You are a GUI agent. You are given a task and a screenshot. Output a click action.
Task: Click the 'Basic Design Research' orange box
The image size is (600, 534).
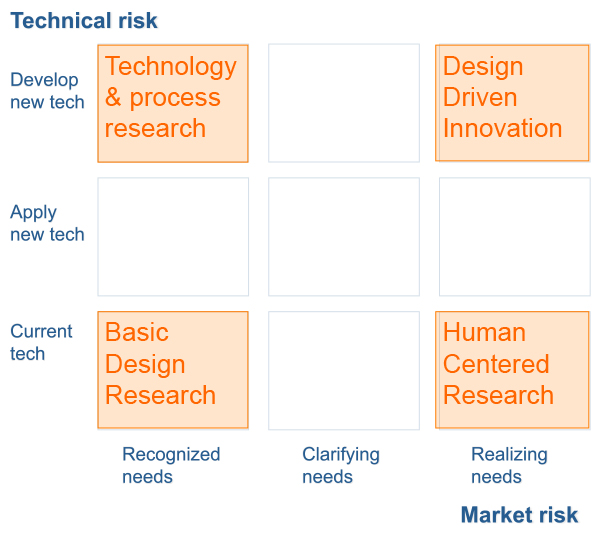tap(173, 370)
